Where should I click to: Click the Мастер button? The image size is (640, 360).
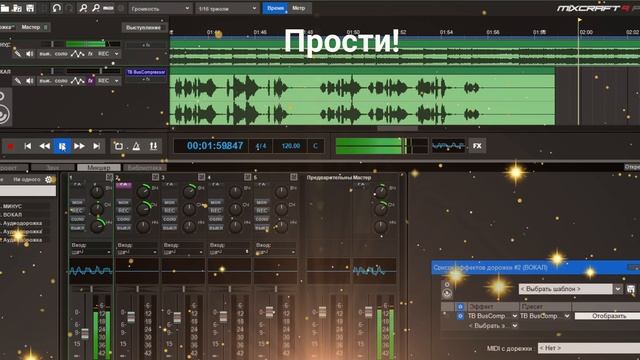31,27
